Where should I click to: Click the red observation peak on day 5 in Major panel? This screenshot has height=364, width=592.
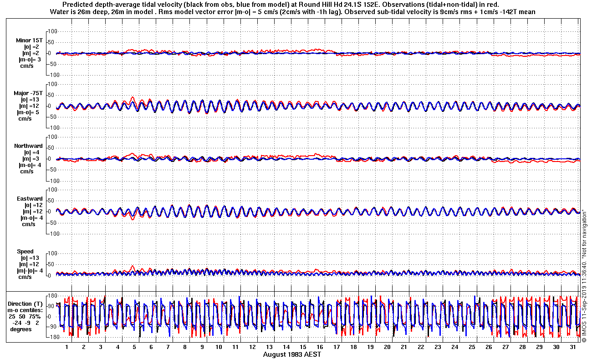tap(133, 97)
